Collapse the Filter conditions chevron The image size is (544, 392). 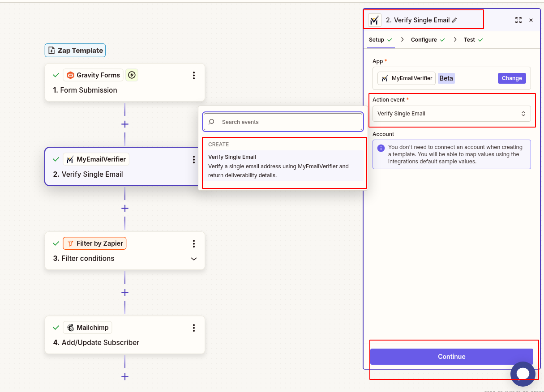pyautogui.click(x=193, y=259)
